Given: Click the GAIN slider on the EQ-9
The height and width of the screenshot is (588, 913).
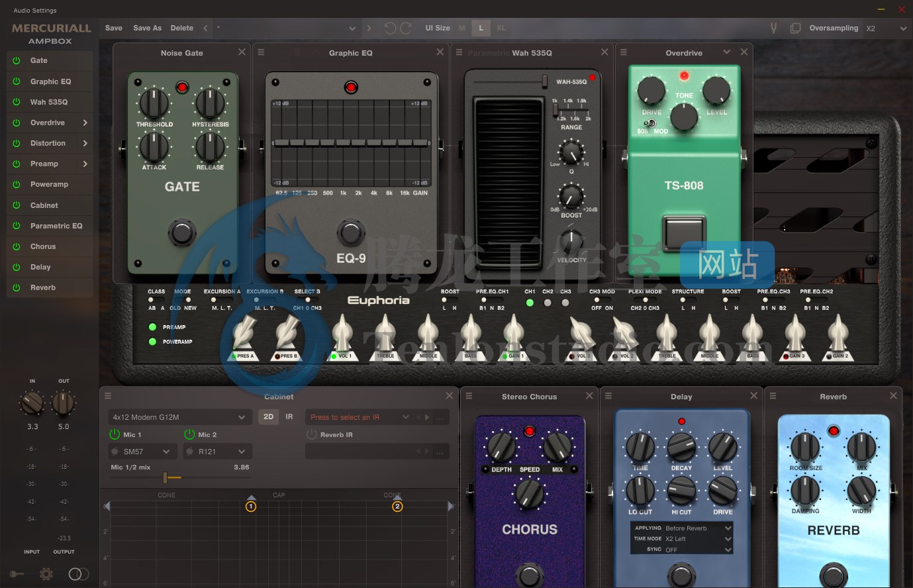Looking at the screenshot, I should pos(420,142).
